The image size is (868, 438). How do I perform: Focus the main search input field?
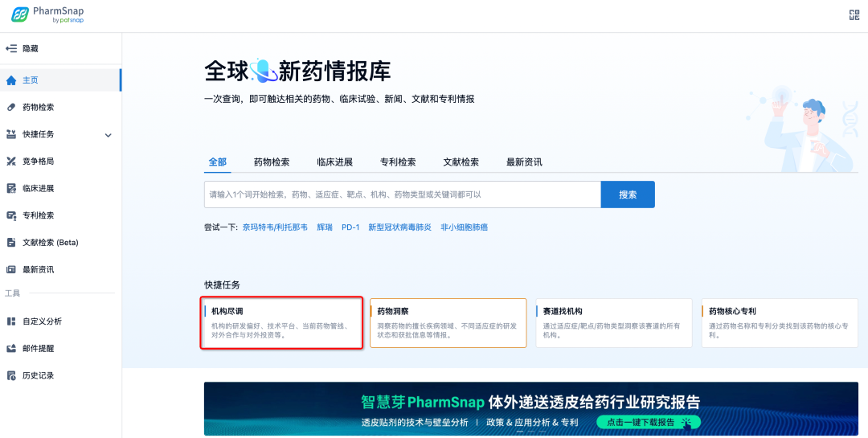coord(403,194)
